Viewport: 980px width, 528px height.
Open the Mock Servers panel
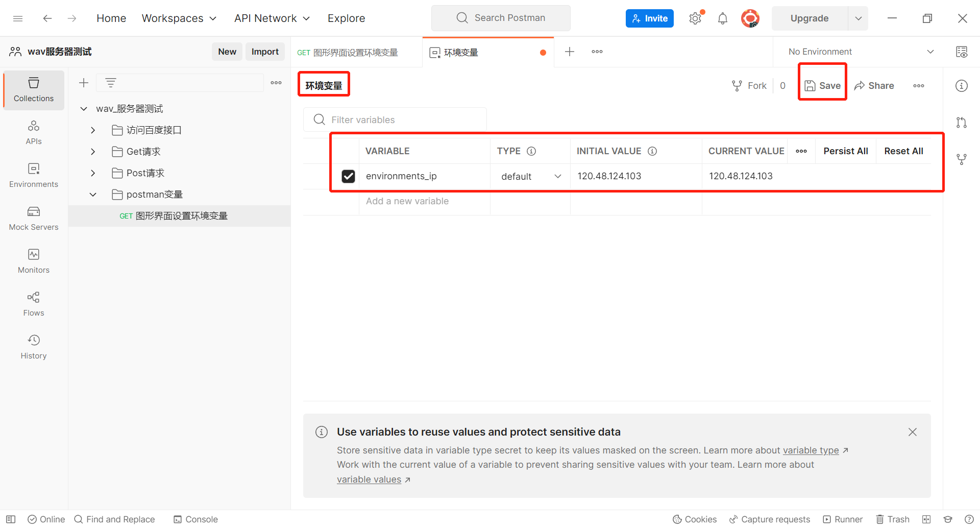[34, 219]
